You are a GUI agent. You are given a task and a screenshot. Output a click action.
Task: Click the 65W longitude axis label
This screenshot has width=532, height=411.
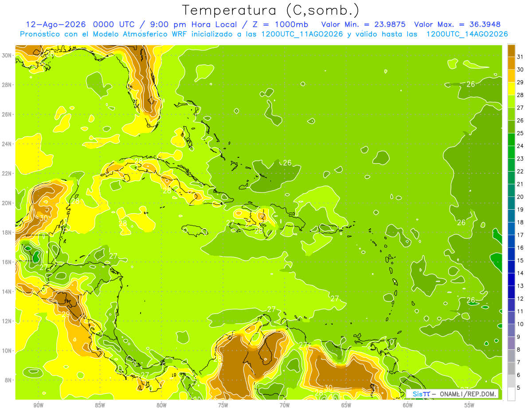346,405
